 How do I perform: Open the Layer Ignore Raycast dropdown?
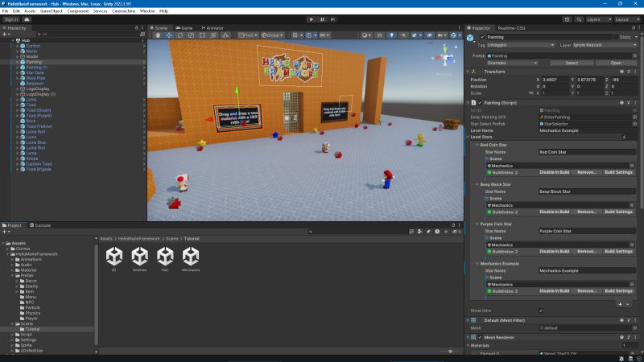coord(605,45)
